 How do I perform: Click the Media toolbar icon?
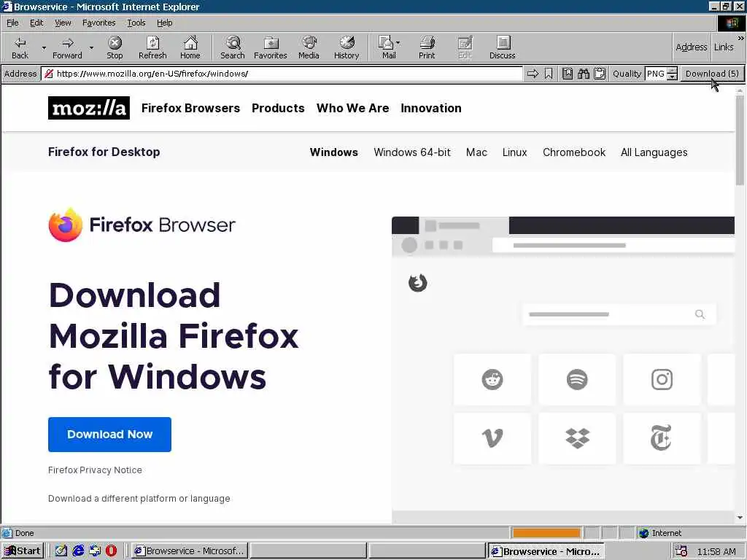tap(309, 47)
